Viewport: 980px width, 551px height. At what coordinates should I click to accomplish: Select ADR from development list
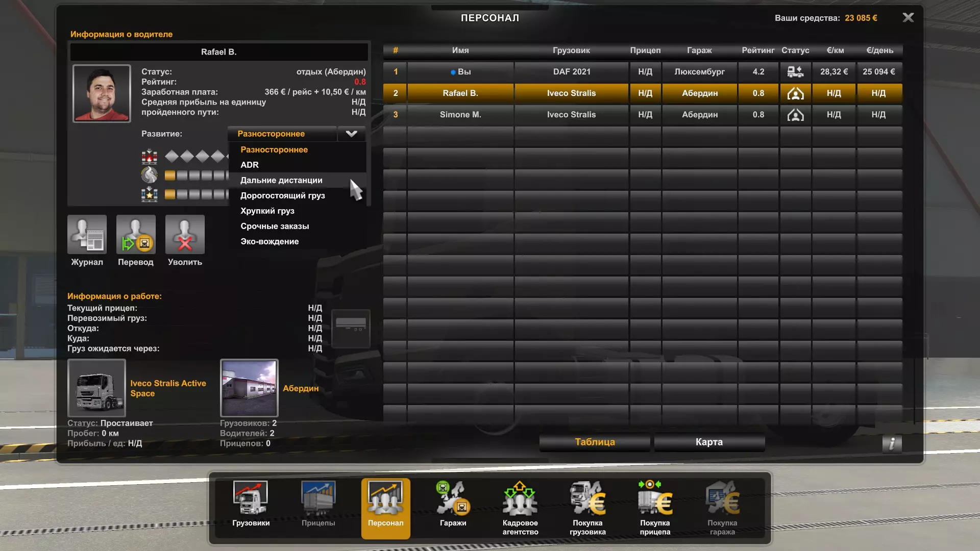tap(250, 165)
